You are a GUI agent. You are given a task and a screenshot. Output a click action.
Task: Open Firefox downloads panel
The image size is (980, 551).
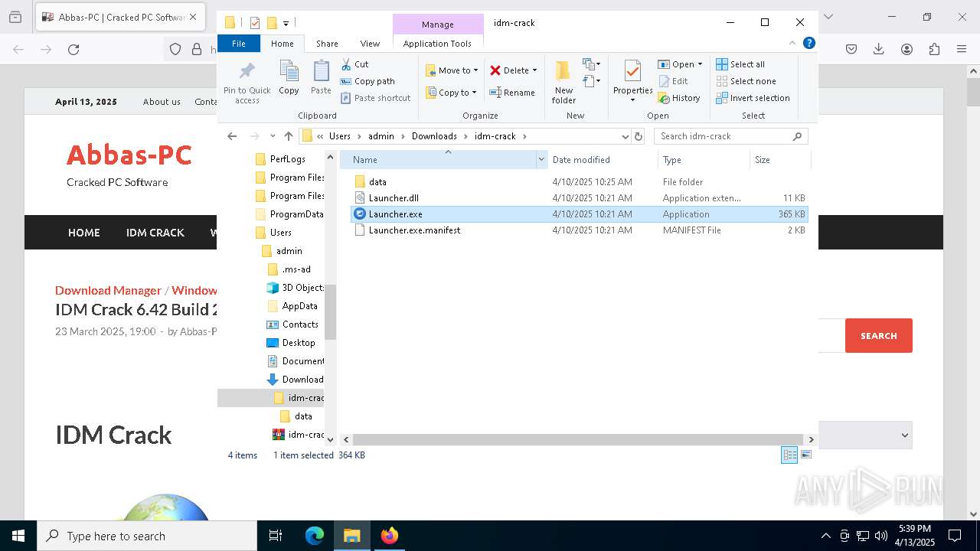tap(879, 50)
